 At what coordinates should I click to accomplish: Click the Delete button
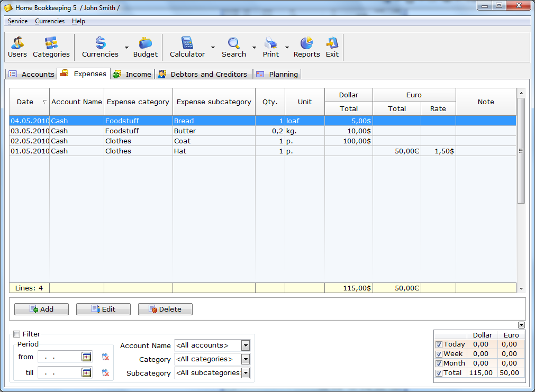[165, 309]
